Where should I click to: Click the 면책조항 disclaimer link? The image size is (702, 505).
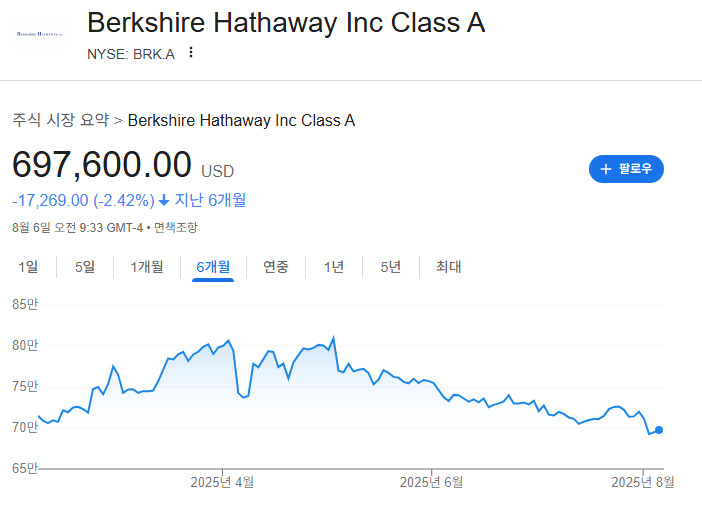176,227
